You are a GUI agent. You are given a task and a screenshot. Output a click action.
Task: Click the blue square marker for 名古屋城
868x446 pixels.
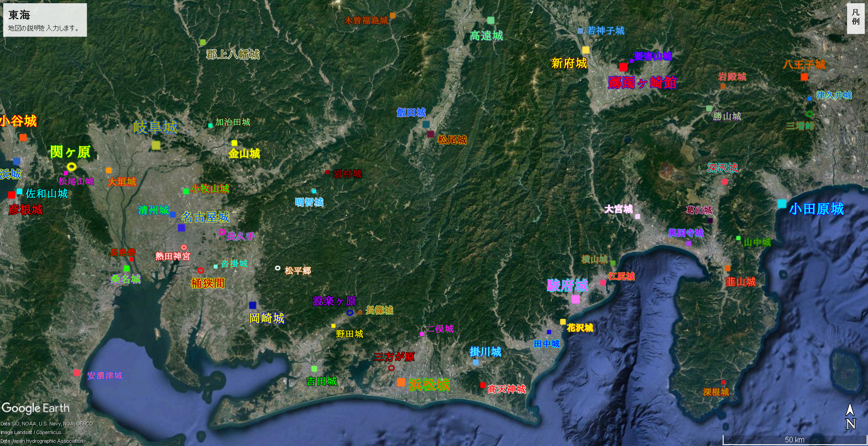[x=181, y=228]
